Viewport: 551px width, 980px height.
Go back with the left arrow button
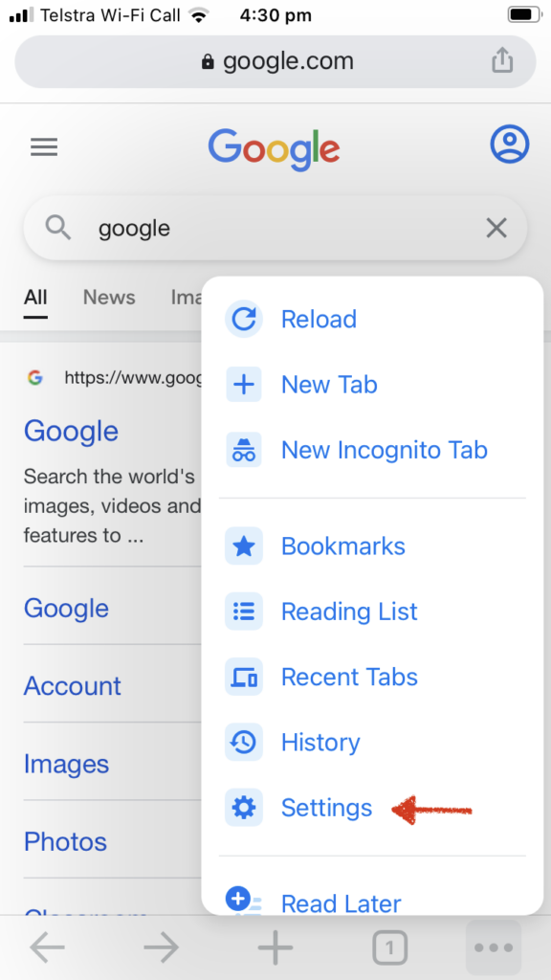(x=47, y=948)
